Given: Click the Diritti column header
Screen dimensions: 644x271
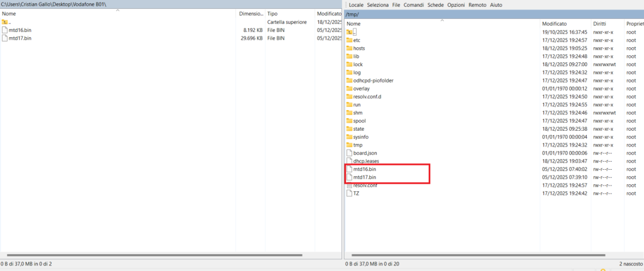Looking at the screenshot, I should 599,23.
